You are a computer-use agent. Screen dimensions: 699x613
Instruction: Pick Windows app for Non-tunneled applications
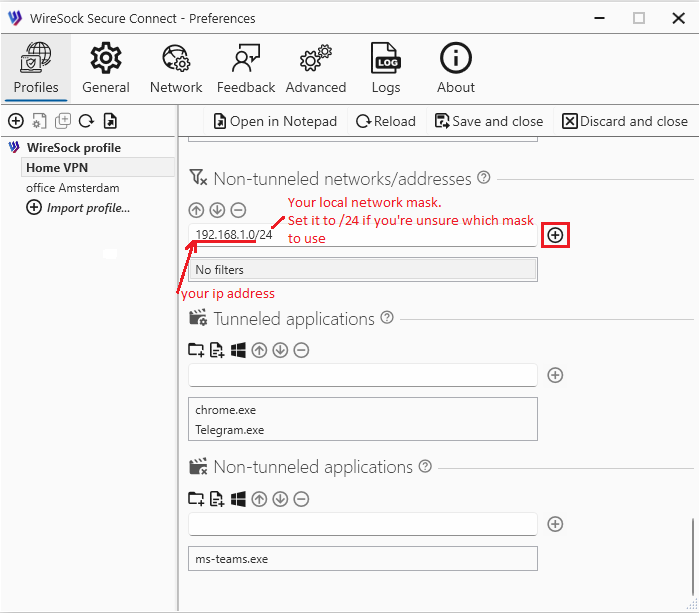point(238,499)
